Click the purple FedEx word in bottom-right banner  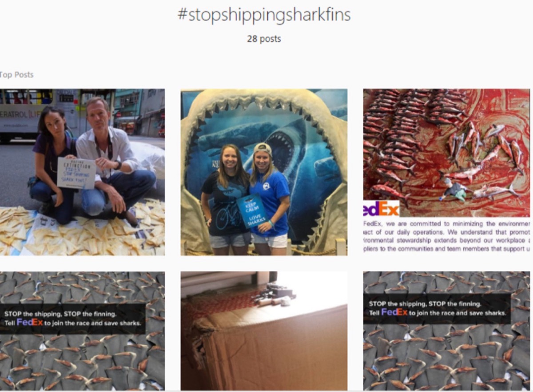[x=394, y=313]
